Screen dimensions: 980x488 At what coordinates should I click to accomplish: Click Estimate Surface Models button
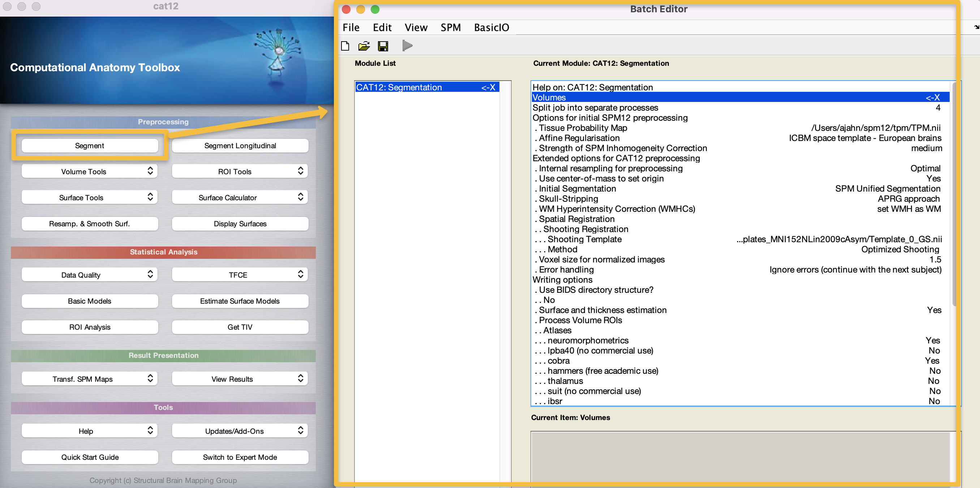240,301
